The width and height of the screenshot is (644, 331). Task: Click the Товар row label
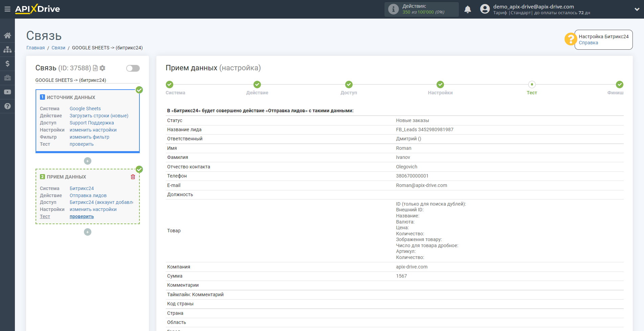click(174, 231)
